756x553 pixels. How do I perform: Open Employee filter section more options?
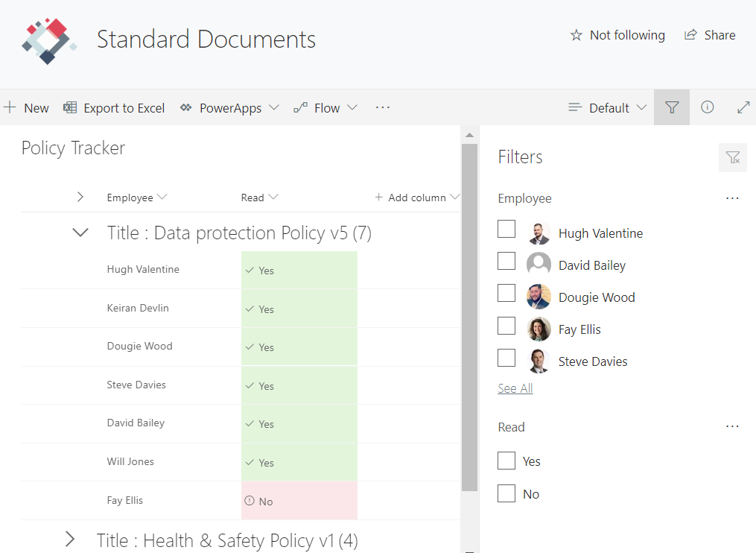(732, 198)
